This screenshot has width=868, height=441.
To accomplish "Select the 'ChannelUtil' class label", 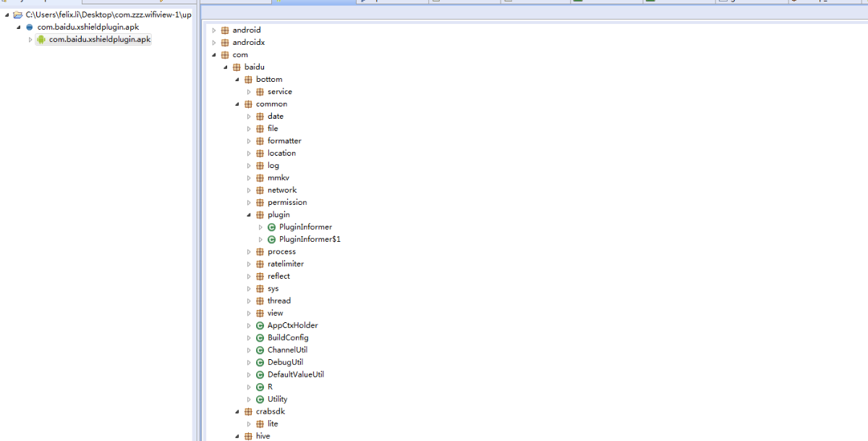I will [287, 350].
